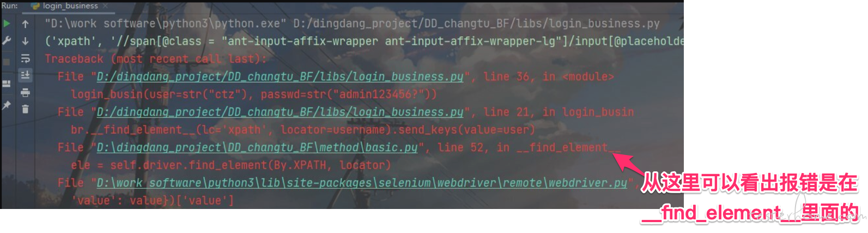Click the Traceback most recent call line
The image size is (868, 233).
(x=156, y=59)
